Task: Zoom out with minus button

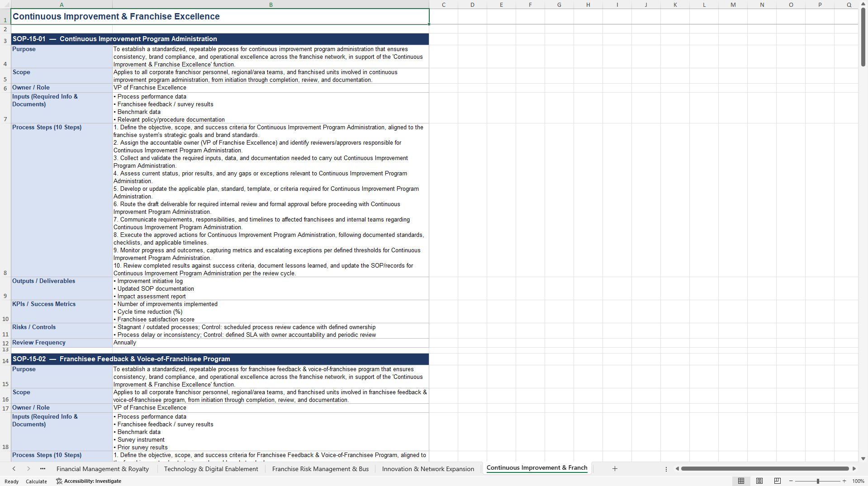Action: (791, 481)
